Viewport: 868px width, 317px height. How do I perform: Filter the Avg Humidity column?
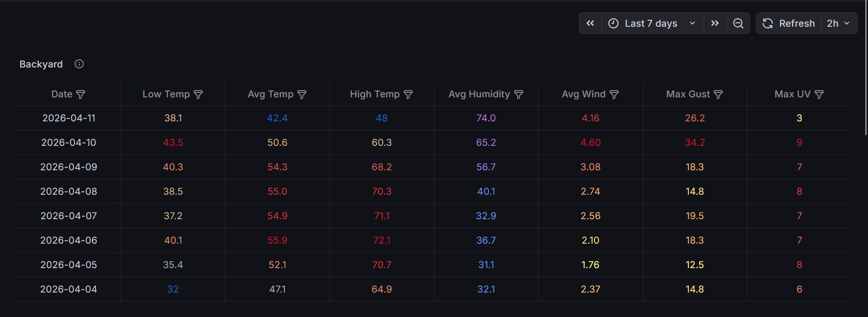click(519, 95)
